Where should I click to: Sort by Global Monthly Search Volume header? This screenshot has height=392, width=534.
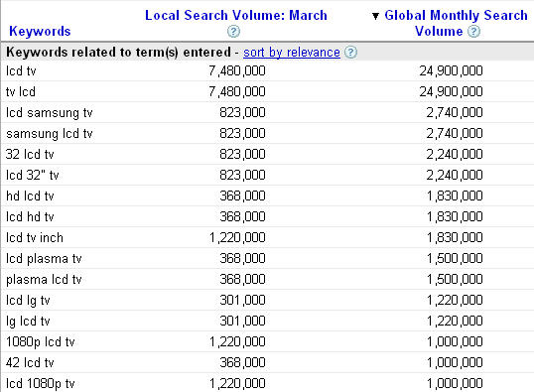[456, 23]
